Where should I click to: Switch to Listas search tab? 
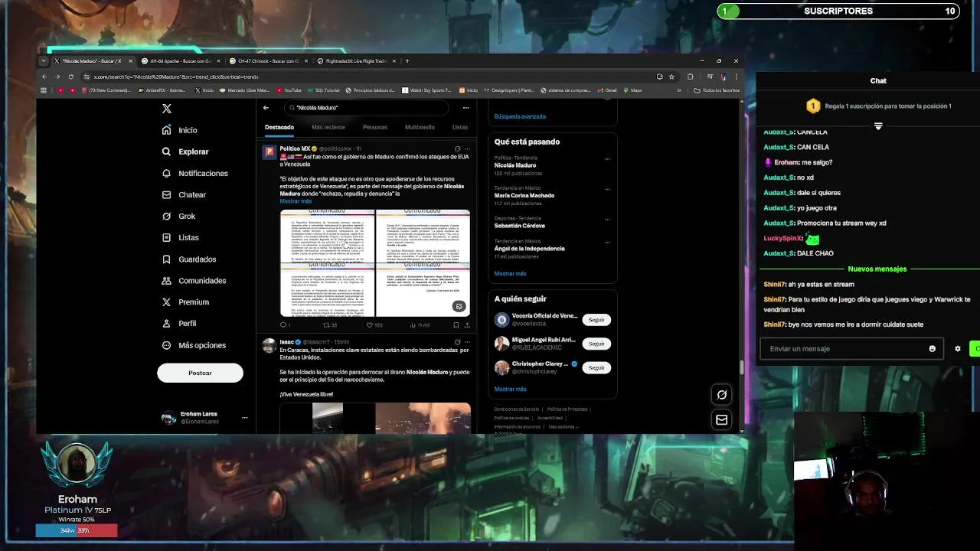tap(460, 127)
